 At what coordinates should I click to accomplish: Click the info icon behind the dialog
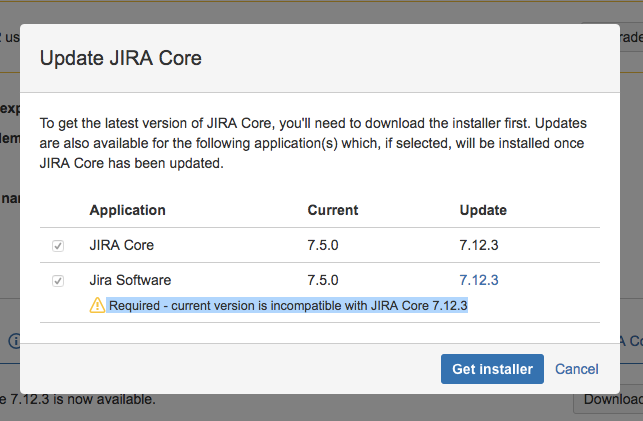click(14, 341)
